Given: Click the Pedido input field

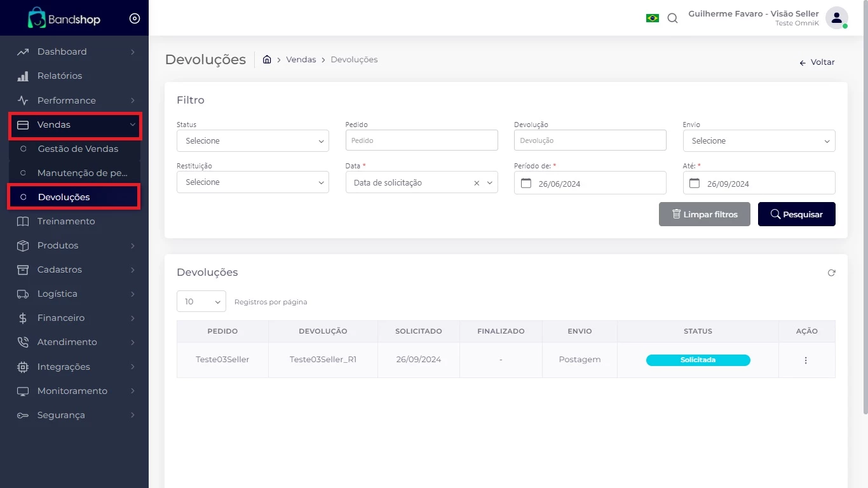Looking at the screenshot, I should 421,140.
